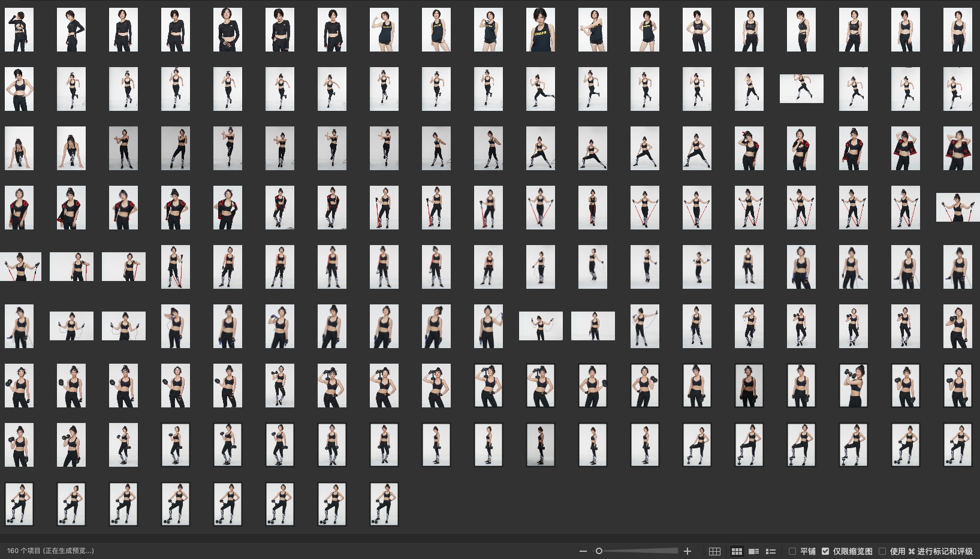Select thumbnail of woman in pink top with dumbbell
The height and width of the screenshot is (559, 980).
(x=854, y=386)
